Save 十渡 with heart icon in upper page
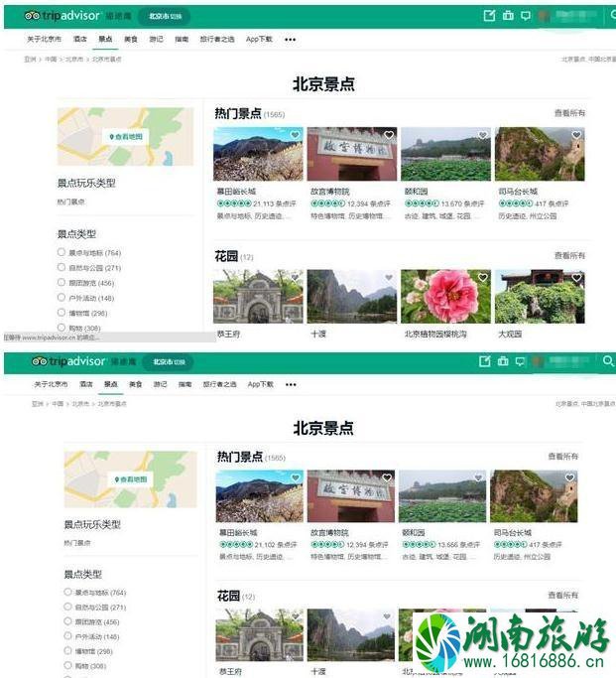 tap(389, 278)
